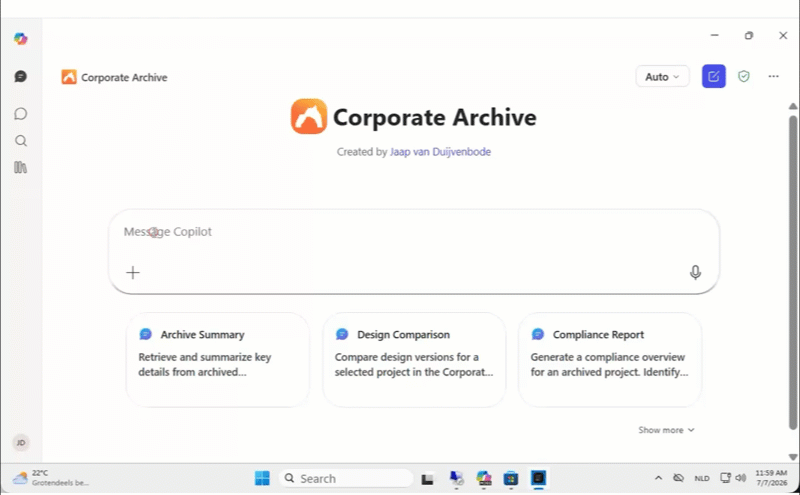Show hidden icons chevron in system tray
The image size is (800, 495).
point(658,478)
